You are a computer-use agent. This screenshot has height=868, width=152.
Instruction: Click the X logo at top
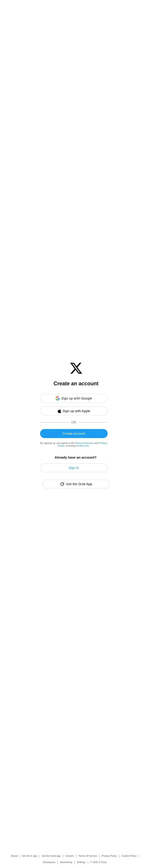[x=76, y=368]
